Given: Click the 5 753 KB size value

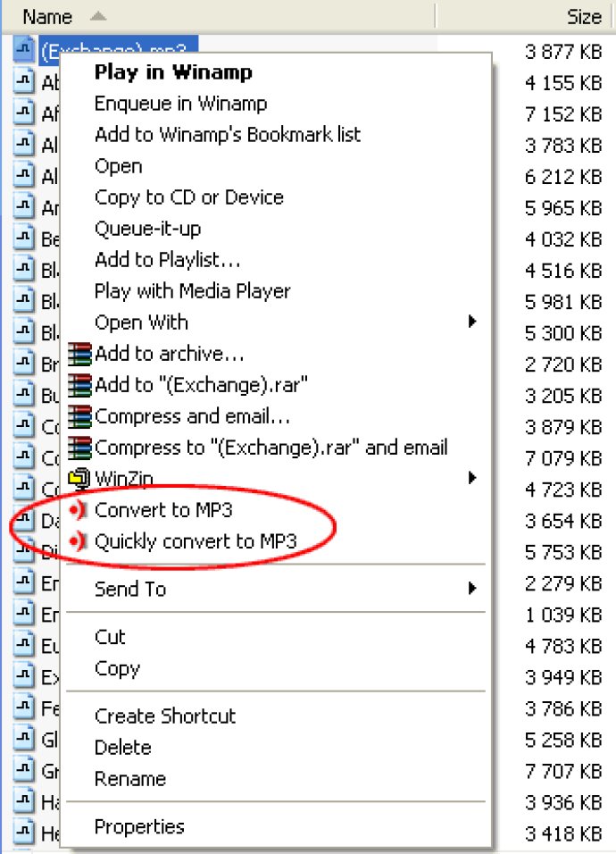Looking at the screenshot, I should (x=563, y=552).
